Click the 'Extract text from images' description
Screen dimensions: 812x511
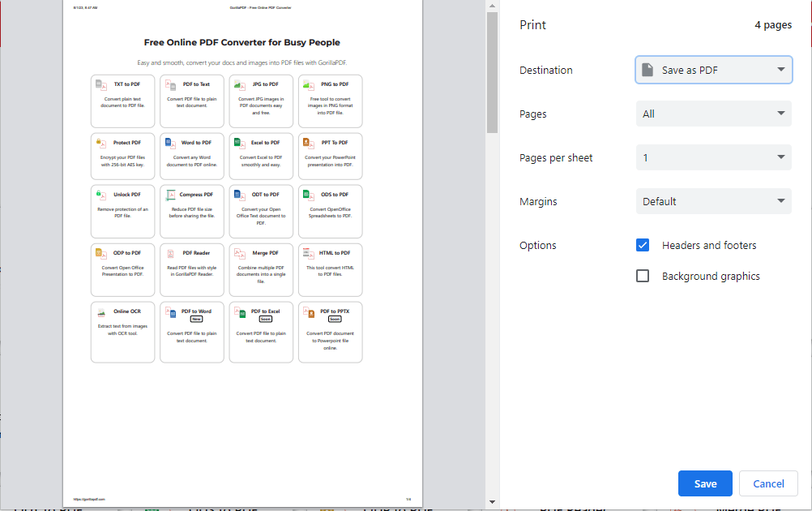122,330
